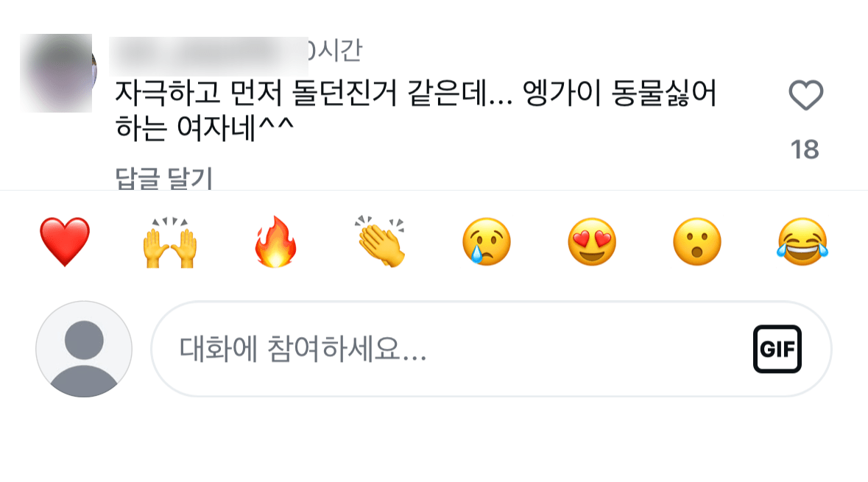868x482 pixels.
Task: Click your own avatar next to the input
Action: click(83, 349)
